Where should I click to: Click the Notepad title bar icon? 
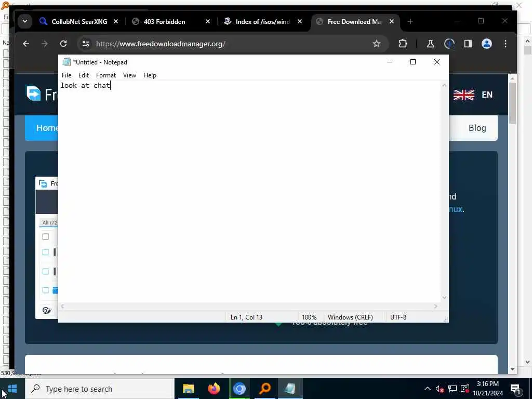point(66,62)
